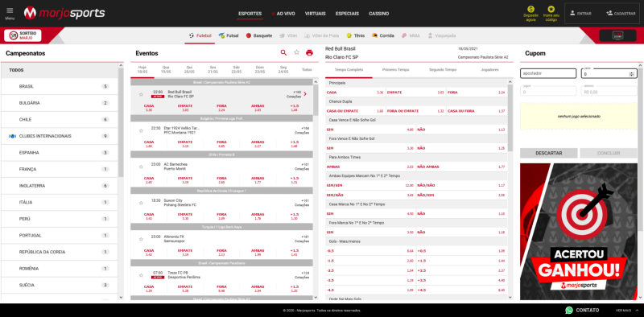Expand the ESPANHA championships
644x317 pixels.
click(60, 153)
